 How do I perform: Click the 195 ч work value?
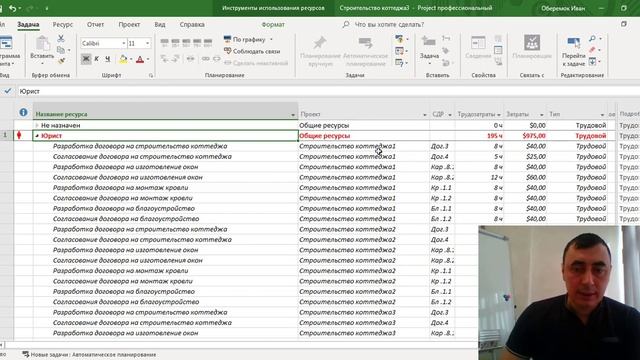point(494,136)
